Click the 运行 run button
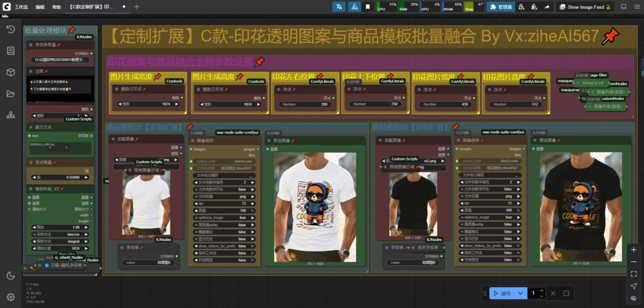Viewport: 644px width, 308px height. point(502,293)
